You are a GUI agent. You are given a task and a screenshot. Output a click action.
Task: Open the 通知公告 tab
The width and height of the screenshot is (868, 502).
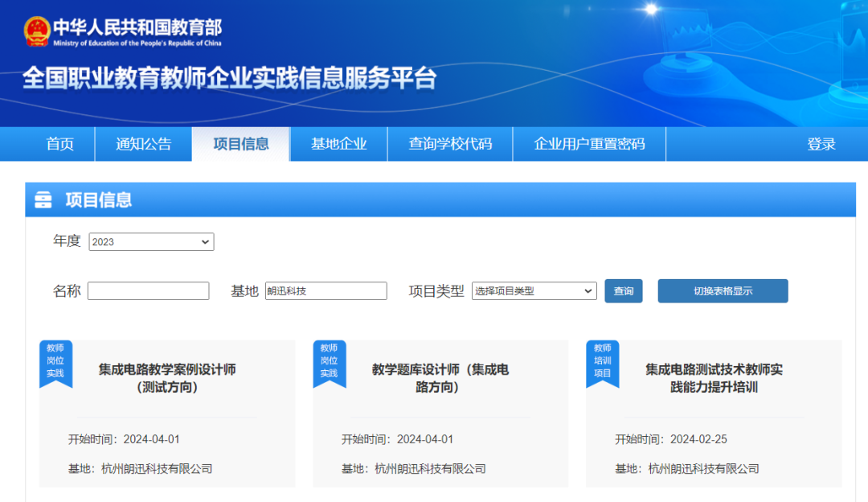[143, 144]
